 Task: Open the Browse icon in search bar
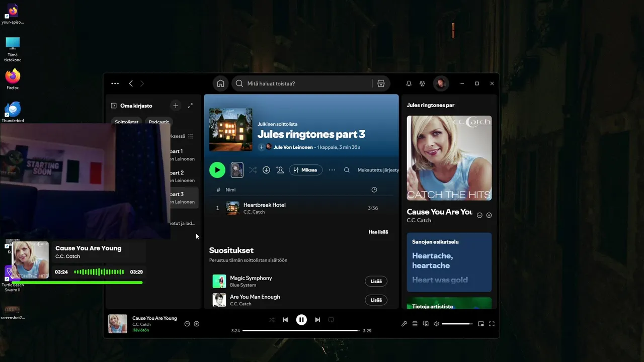[x=381, y=83]
